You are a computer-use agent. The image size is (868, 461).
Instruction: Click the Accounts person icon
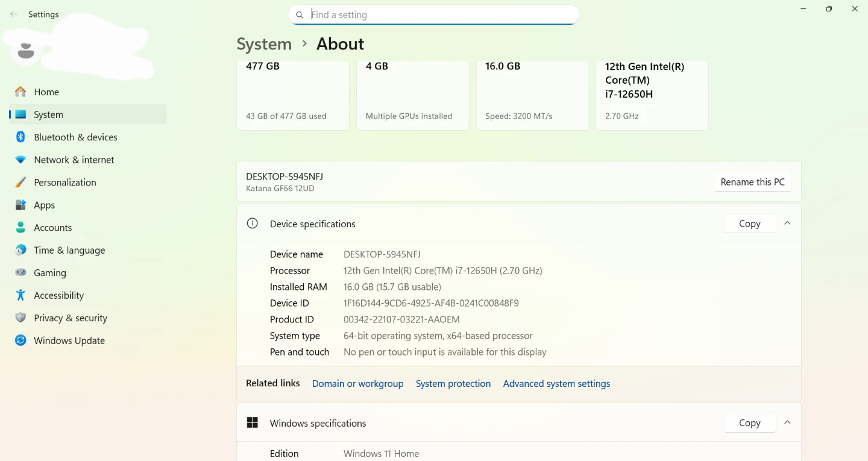coord(20,228)
